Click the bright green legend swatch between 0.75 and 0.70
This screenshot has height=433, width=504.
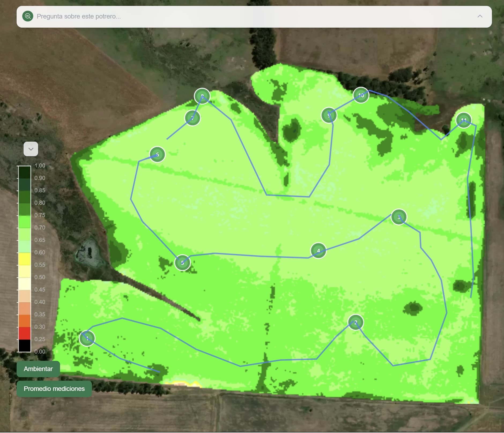pos(24,222)
